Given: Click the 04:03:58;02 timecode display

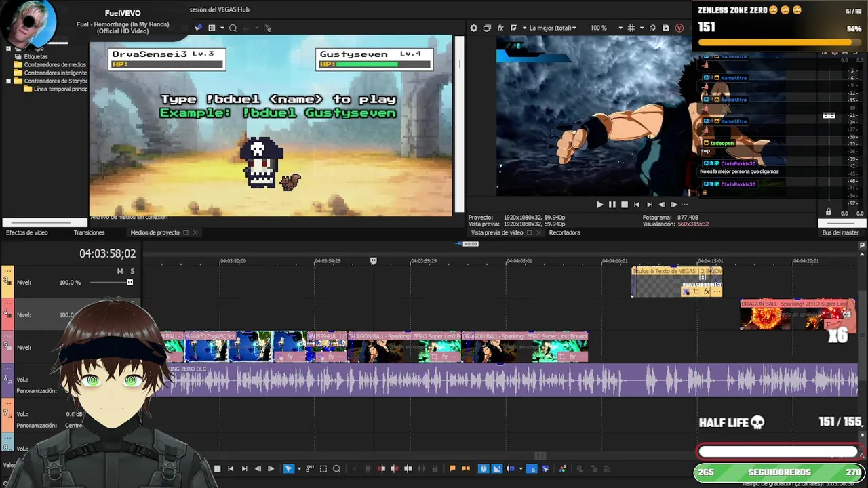Looking at the screenshot, I should tap(107, 253).
